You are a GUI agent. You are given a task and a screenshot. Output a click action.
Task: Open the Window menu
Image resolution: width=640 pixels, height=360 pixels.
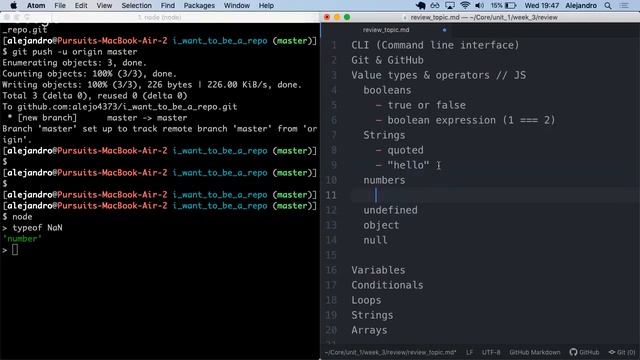point(237,5)
